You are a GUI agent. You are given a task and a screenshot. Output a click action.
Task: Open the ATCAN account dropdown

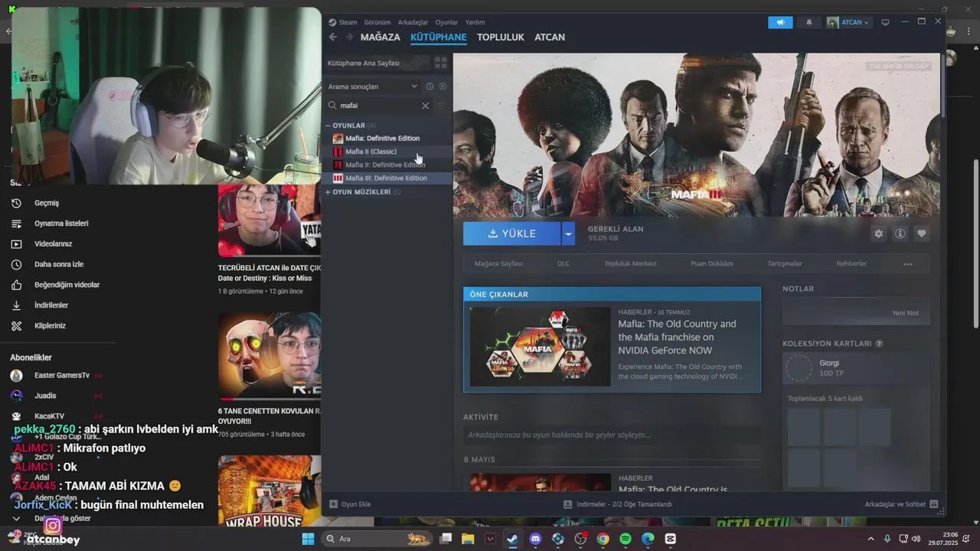pyautogui.click(x=848, y=22)
